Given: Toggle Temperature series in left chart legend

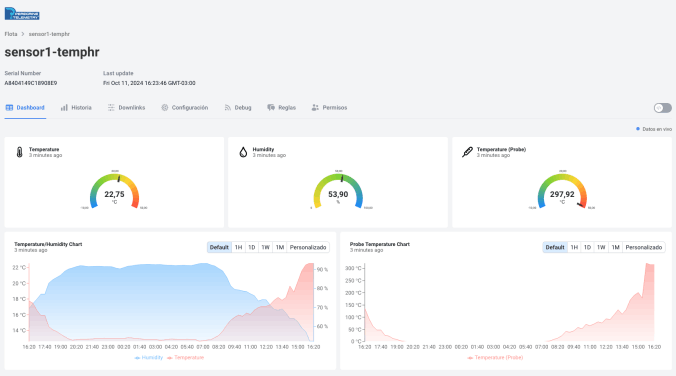Looking at the screenshot, I should pos(185,357).
